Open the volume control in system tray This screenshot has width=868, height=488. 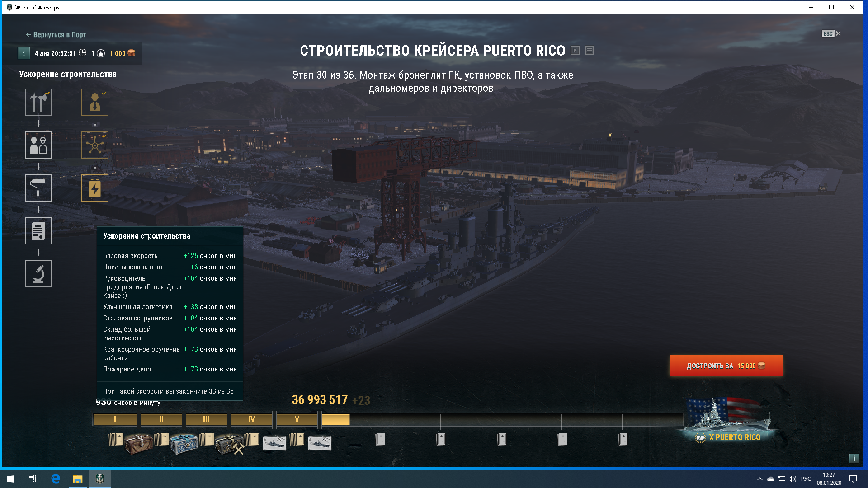click(x=793, y=479)
